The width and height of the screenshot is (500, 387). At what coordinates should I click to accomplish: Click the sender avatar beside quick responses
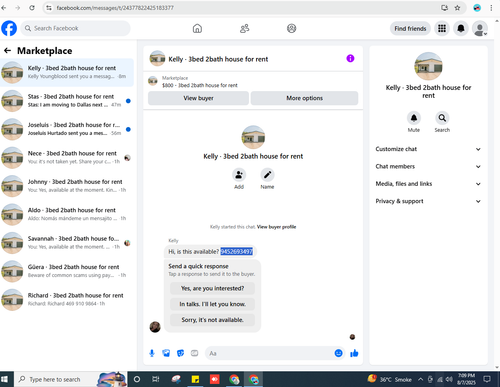pos(155,327)
